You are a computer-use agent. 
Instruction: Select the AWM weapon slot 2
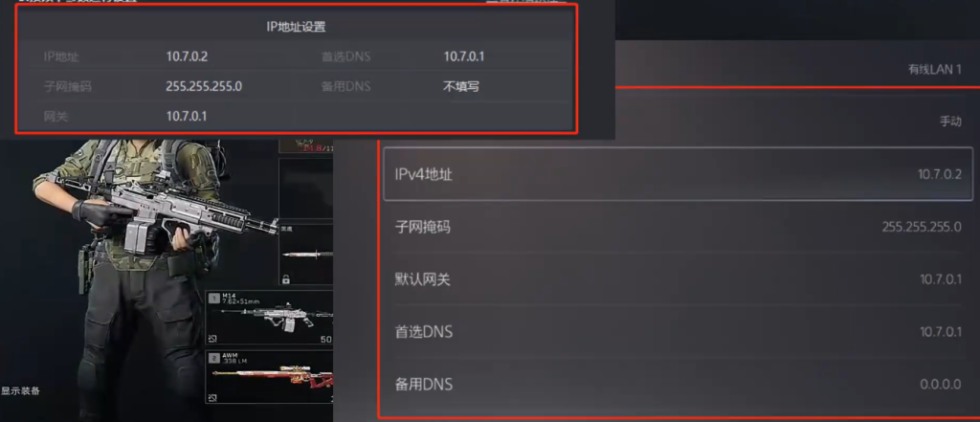click(269, 377)
